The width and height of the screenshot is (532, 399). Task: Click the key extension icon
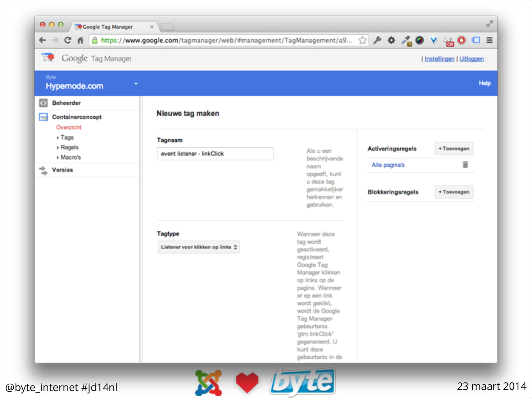[x=377, y=40]
